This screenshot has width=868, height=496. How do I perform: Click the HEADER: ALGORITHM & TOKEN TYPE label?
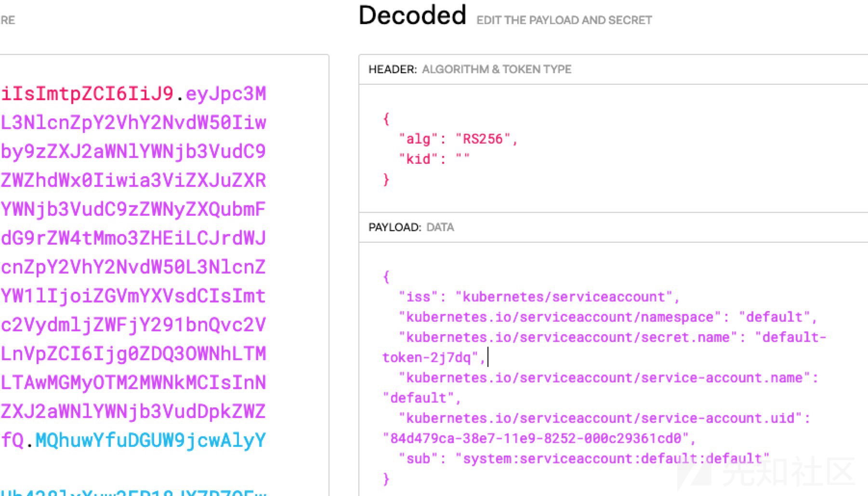click(470, 69)
